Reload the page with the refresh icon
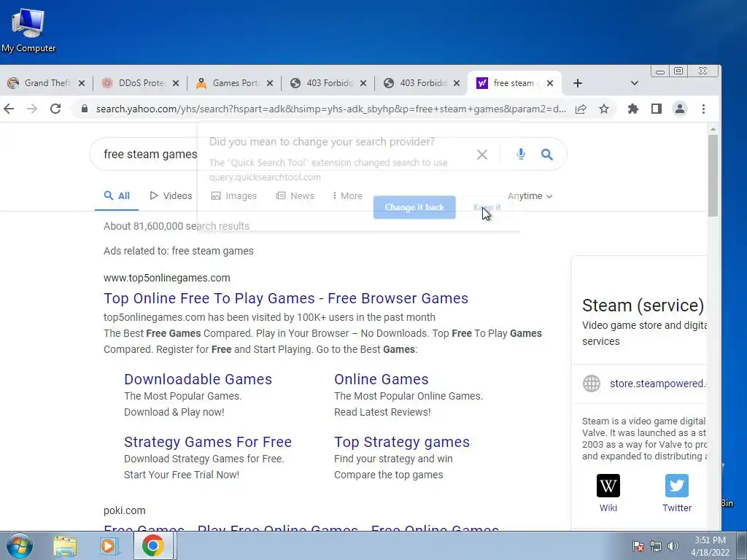Viewport: 747px width, 560px height. pos(55,109)
